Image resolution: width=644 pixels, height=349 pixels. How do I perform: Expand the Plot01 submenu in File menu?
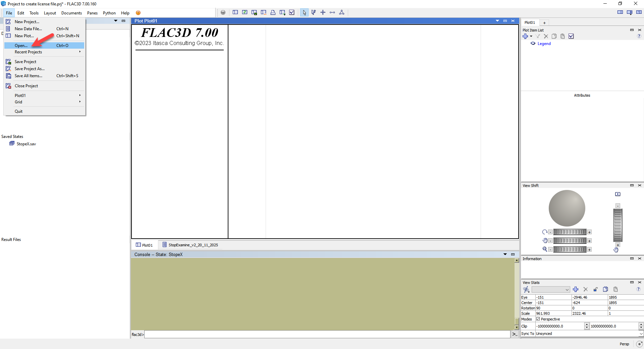44,96
